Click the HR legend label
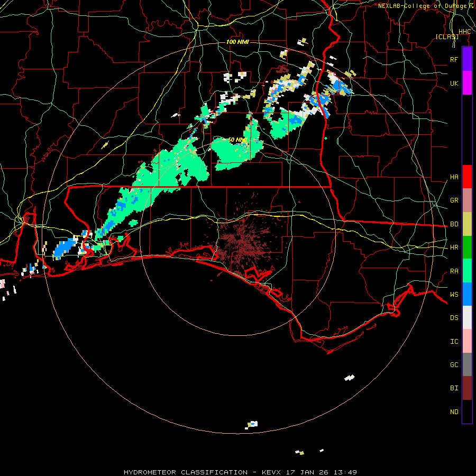 tap(454, 248)
